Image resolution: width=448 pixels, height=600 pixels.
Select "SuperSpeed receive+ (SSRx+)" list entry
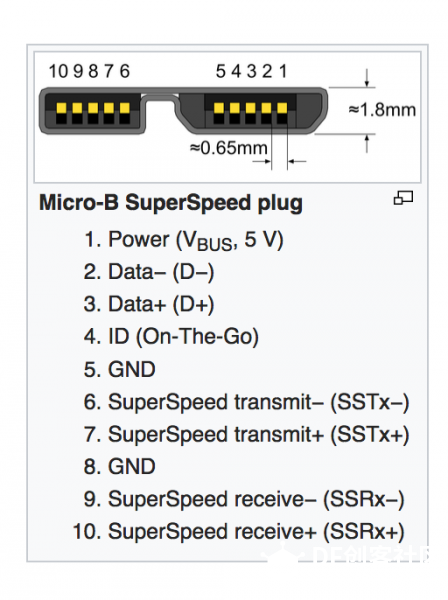(x=238, y=532)
